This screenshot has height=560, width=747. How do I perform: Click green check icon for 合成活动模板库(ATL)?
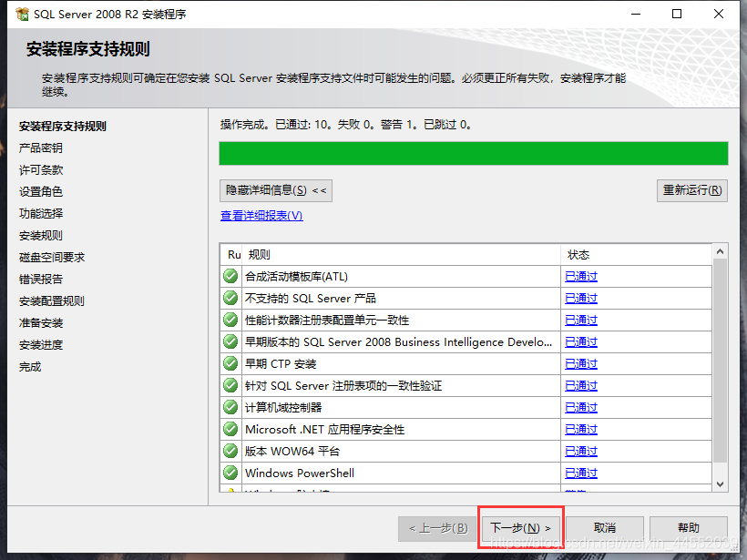tap(230, 276)
